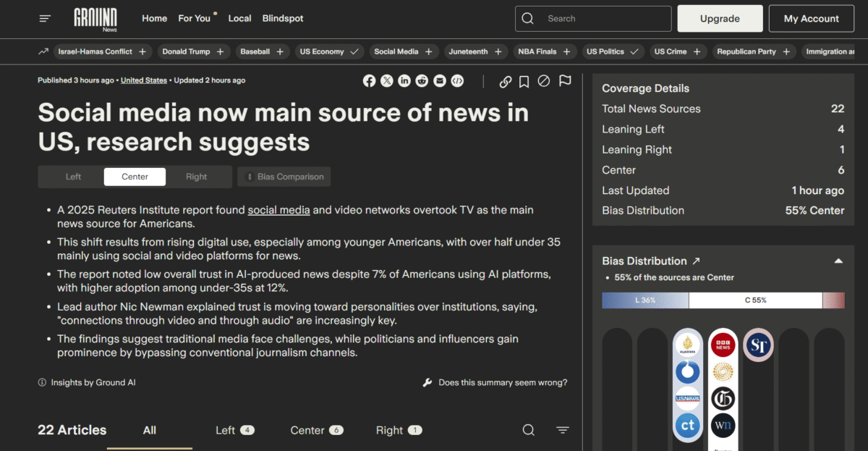Screen dimensions: 868x451
Task: Open the social media link in summary
Action: 279,210
